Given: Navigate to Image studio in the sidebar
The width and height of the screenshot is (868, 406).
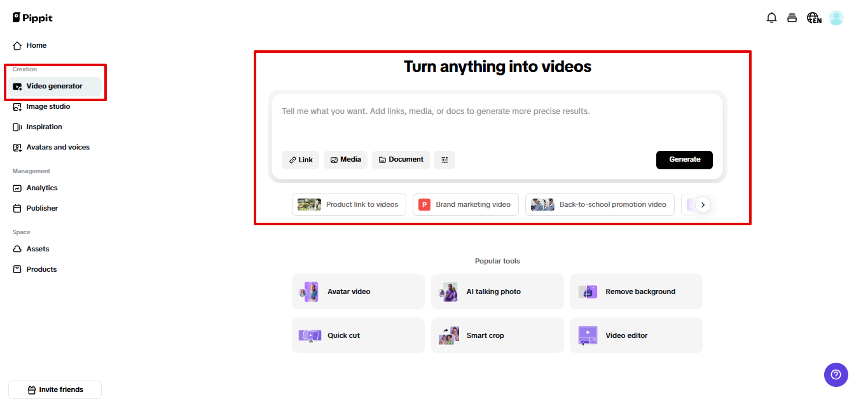Looking at the screenshot, I should 48,106.
